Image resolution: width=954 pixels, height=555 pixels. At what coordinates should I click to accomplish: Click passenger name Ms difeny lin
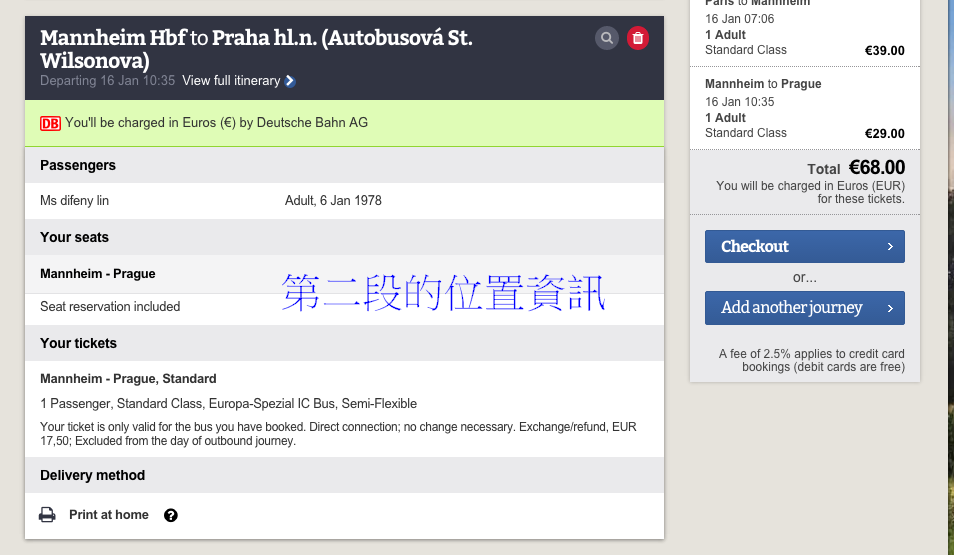coord(74,201)
